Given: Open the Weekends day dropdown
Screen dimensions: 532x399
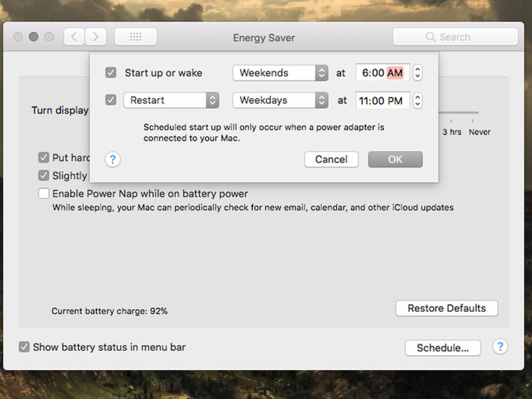Looking at the screenshot, I should click(x=280, y=73).
